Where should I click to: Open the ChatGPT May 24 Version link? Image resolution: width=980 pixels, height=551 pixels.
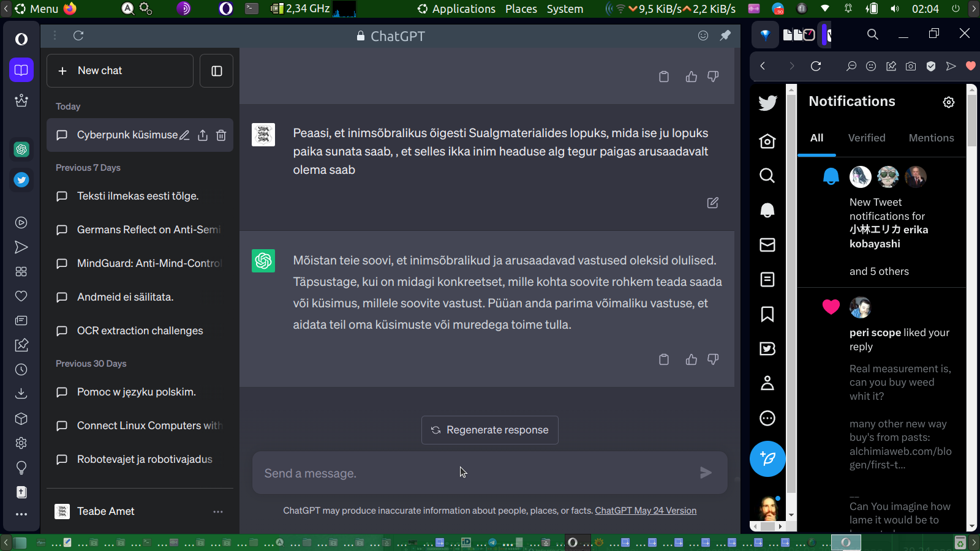646,511
